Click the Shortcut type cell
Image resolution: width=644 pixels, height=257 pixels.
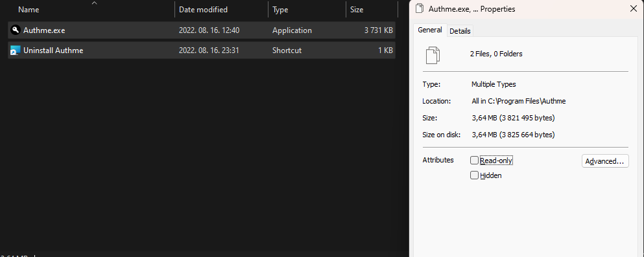pos(287,50)
